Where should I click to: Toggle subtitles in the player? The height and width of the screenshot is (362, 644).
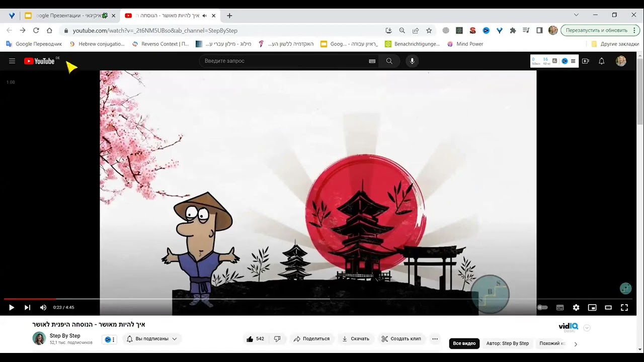[x=560, y=307]
